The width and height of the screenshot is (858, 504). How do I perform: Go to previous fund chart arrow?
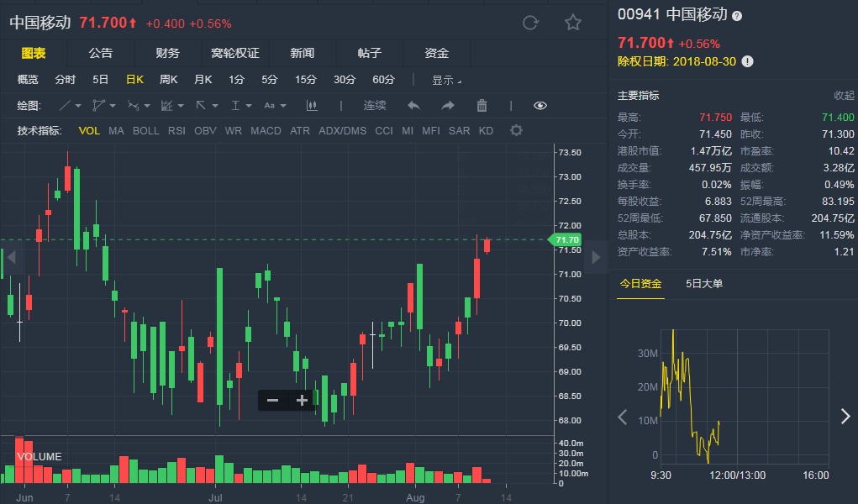pos(622,417)
